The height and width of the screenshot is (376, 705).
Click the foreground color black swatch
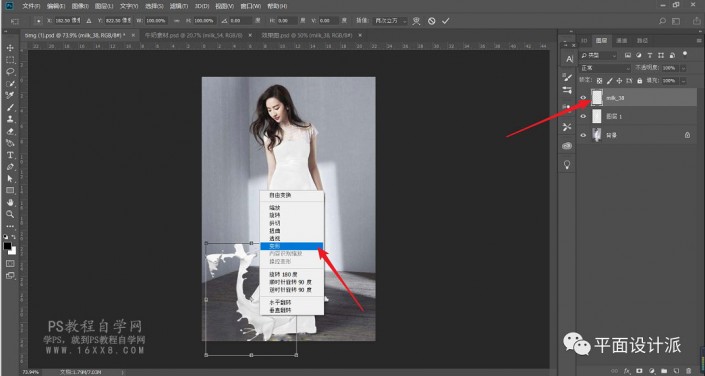(x=8, y=246)
